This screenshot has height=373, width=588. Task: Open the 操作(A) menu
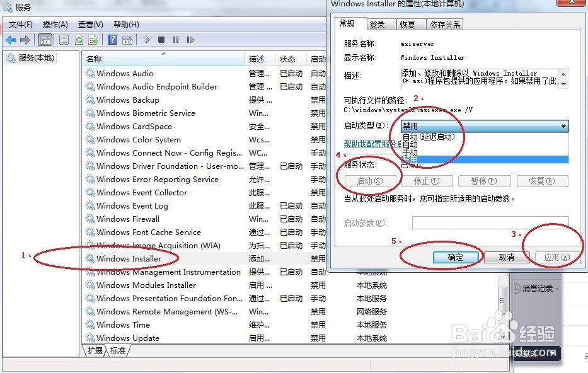point(55,25)
